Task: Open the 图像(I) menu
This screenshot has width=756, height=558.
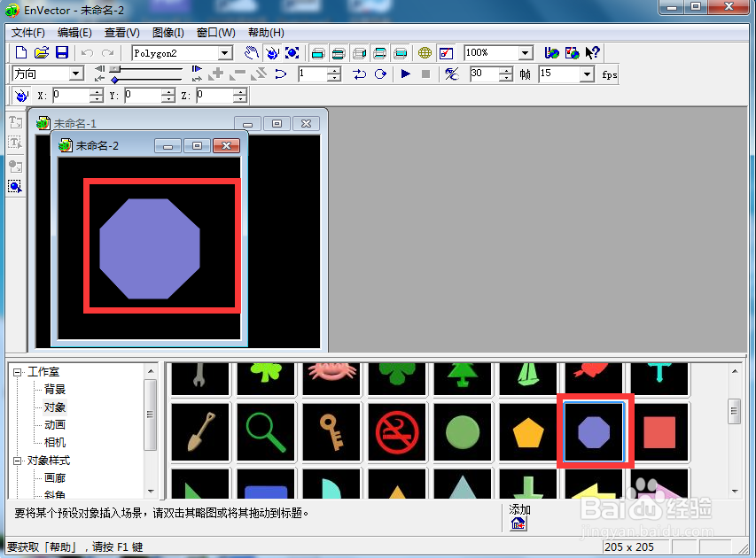Action: click(168, 33)
